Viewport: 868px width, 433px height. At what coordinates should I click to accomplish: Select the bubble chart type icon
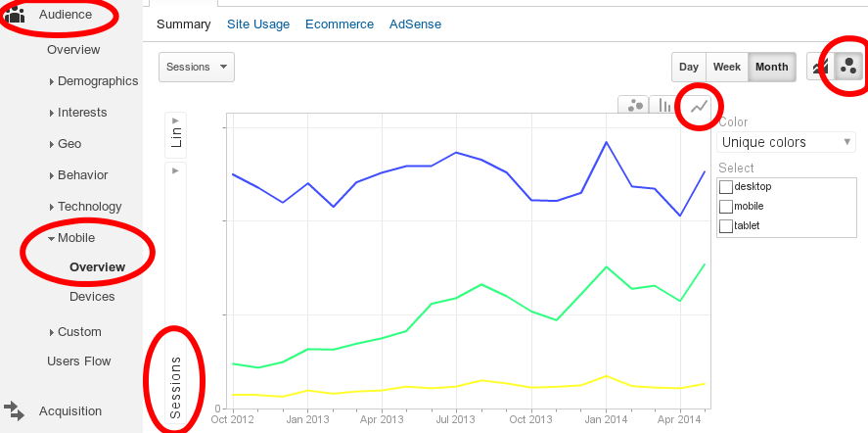coord(634,106)
